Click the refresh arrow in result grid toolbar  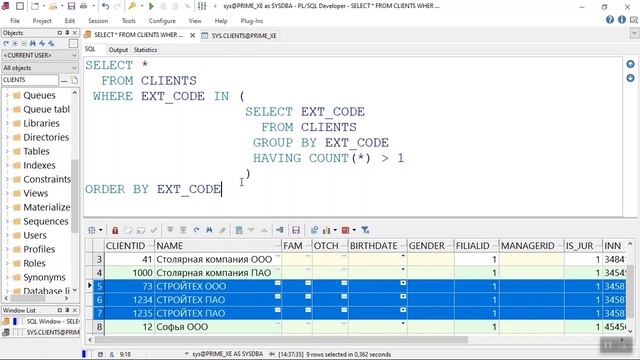point(196,230)
